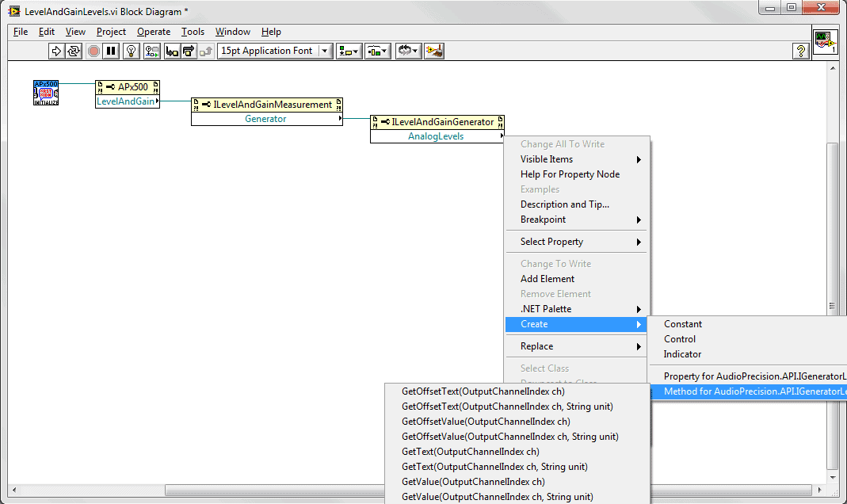Select GetValue(OutputChannelIndex ch) method
This screenshot has width=847, height=504.
[x=473, y=482]
